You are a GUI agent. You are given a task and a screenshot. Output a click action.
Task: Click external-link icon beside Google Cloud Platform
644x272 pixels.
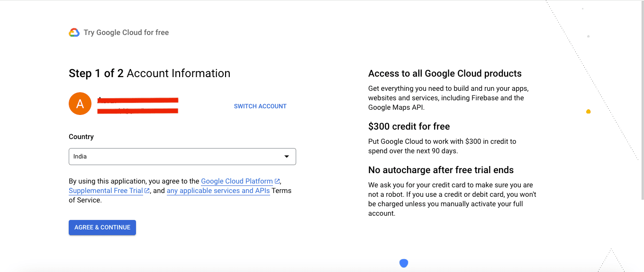(277, 181)
